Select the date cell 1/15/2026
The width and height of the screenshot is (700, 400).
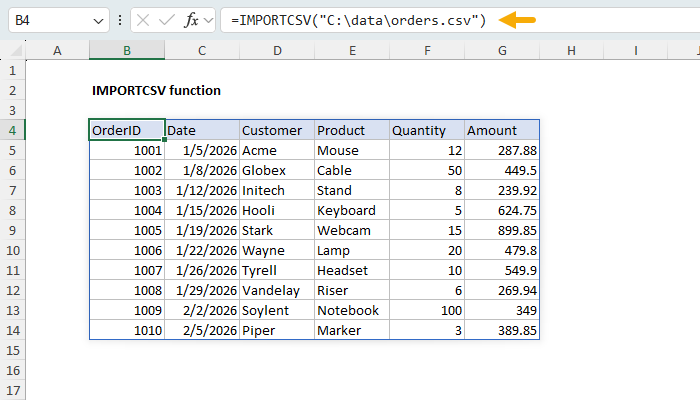(x=202, y=210)
